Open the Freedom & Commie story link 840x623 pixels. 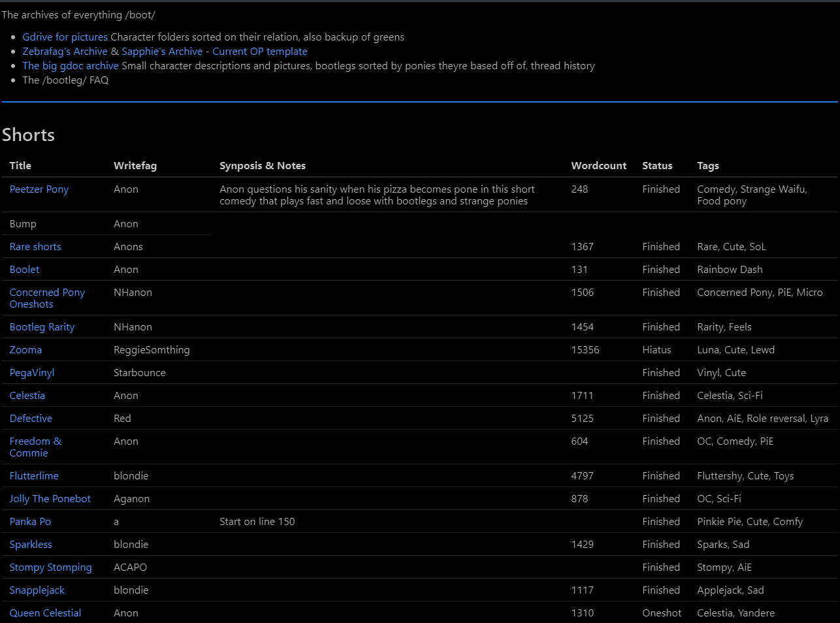tap(36, 447)
